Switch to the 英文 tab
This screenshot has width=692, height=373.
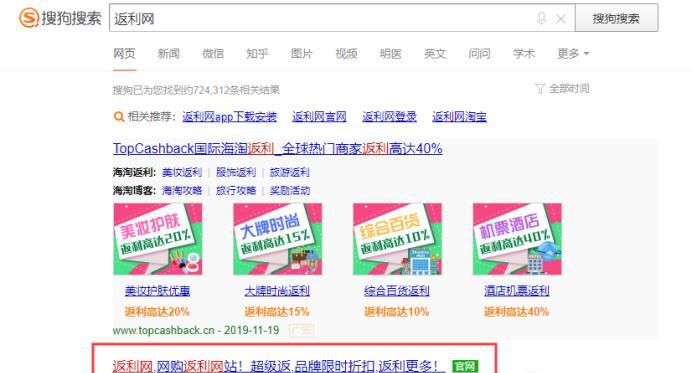point(435,54)
